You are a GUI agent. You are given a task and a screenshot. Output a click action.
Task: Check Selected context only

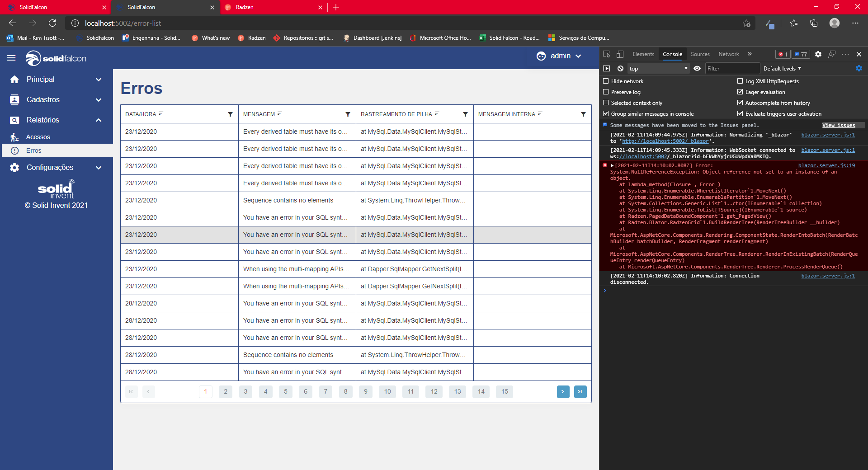click(x=606, y=103)
